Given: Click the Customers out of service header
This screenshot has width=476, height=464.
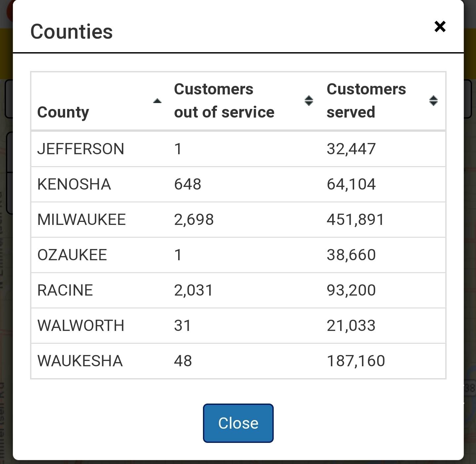Looking at the screenshot, I should coord(224,100).
